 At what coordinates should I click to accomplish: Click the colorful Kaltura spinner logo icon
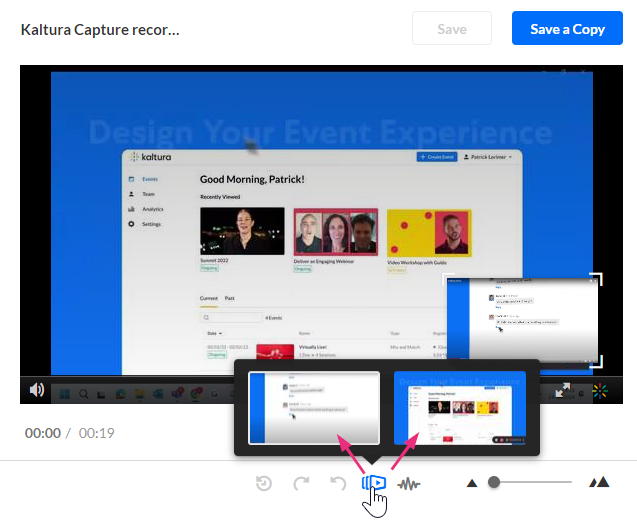tap(599, 390)
